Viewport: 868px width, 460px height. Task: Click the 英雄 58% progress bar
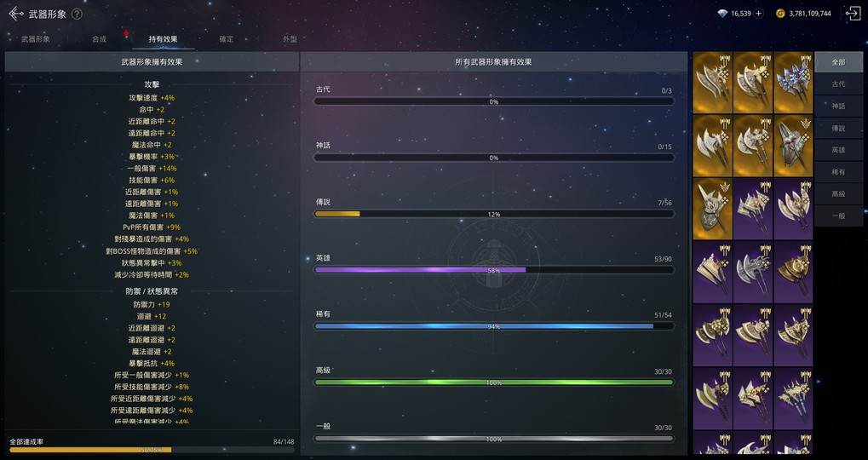tap(494, 270)
